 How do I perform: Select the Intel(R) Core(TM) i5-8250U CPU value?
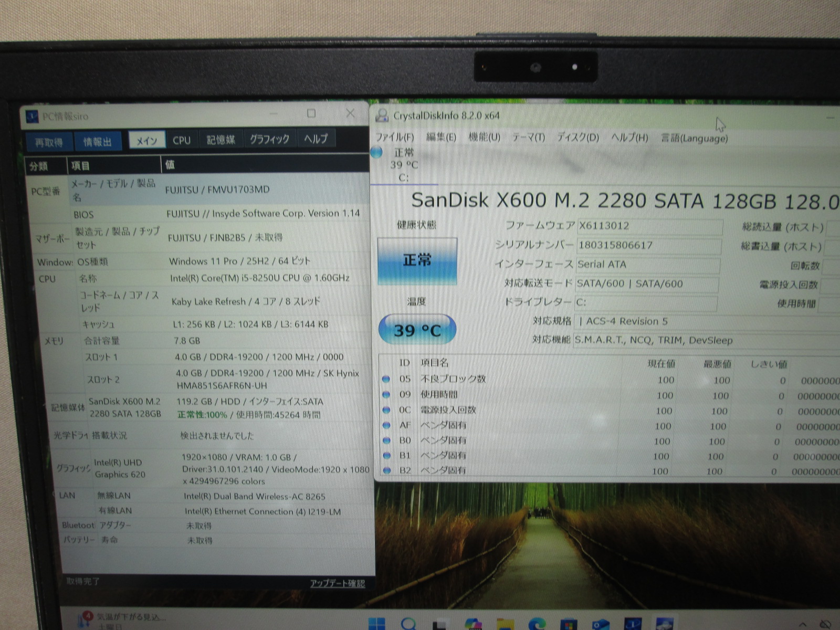pyautogui.click(x=260, y=278)
